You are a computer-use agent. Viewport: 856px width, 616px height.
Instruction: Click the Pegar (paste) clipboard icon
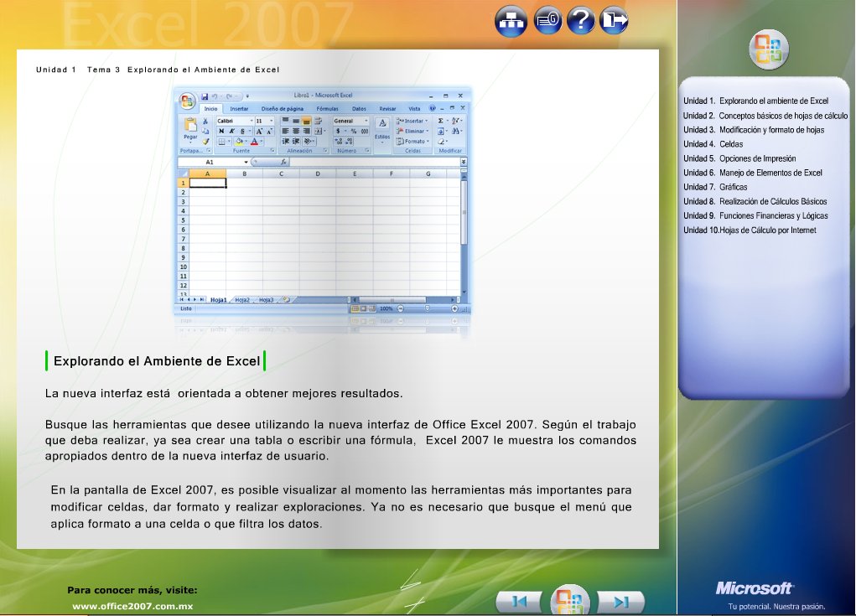[x=190, y=124]
